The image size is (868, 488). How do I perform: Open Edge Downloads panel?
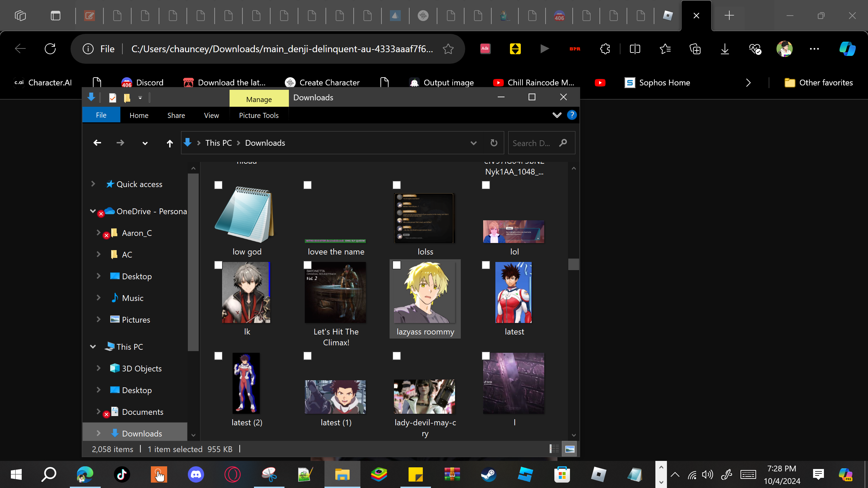(725, 49)
